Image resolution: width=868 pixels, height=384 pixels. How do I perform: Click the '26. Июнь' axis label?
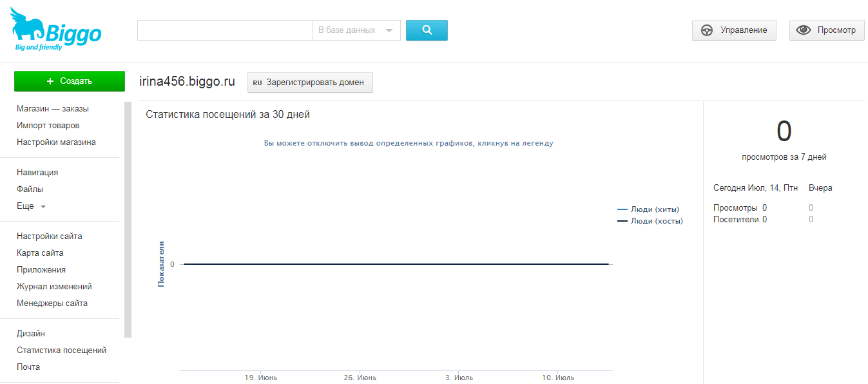pyautogui.click(x=360, y=378)
